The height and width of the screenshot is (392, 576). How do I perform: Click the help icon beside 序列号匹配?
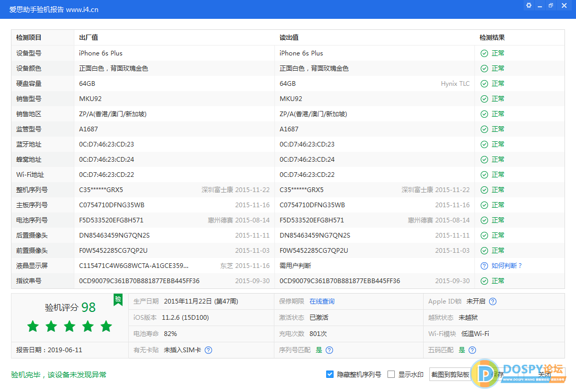[329, 350]
